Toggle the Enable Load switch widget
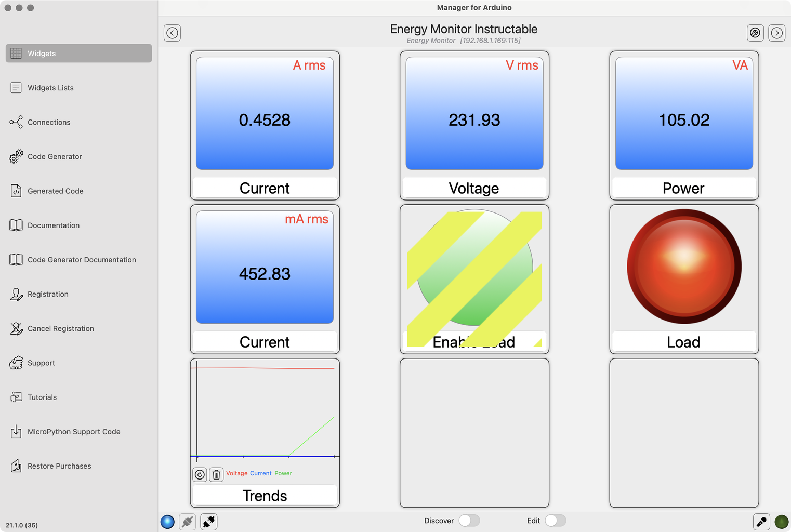The height and width of the screenshot is (532, 791). coord(474,268)
